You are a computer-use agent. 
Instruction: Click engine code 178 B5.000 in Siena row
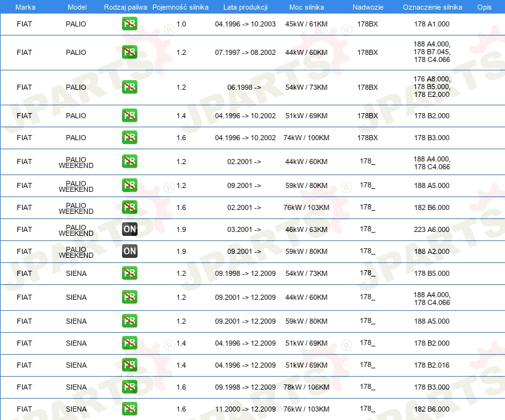click(x=431, y=273)
